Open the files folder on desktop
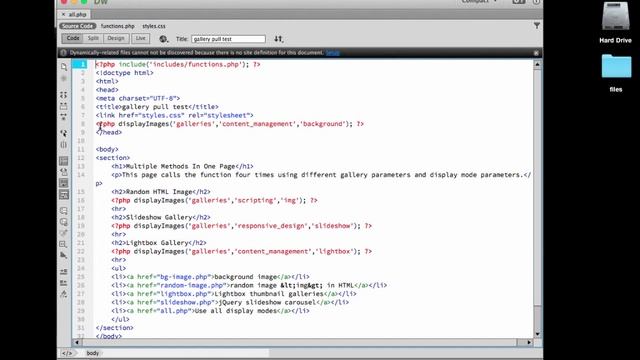 pyautogui.click(x=616, y=73)
